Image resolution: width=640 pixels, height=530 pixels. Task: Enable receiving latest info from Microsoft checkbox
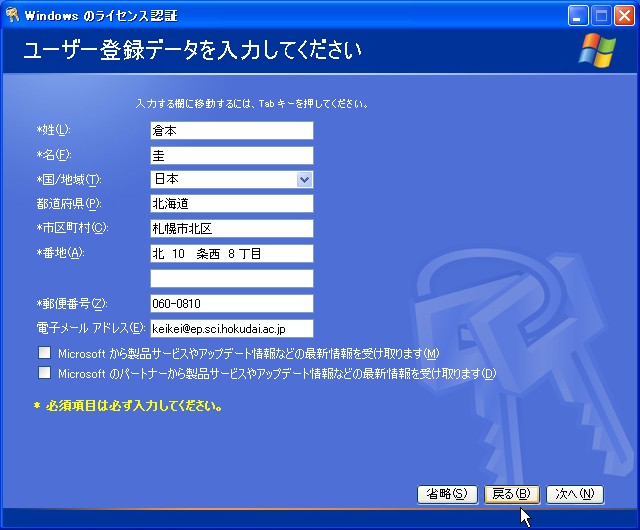coord(44,352)
